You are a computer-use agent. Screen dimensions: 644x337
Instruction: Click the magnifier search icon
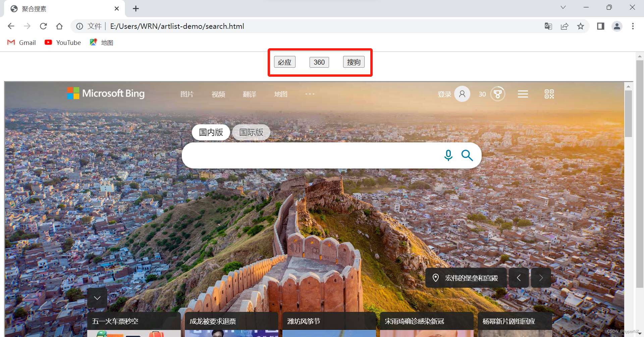click(x=467, y=155)
